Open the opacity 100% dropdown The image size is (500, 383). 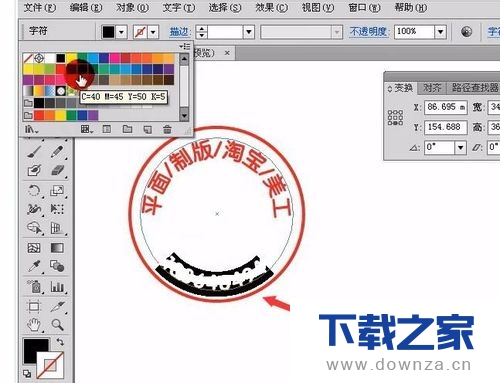(441, 32)
